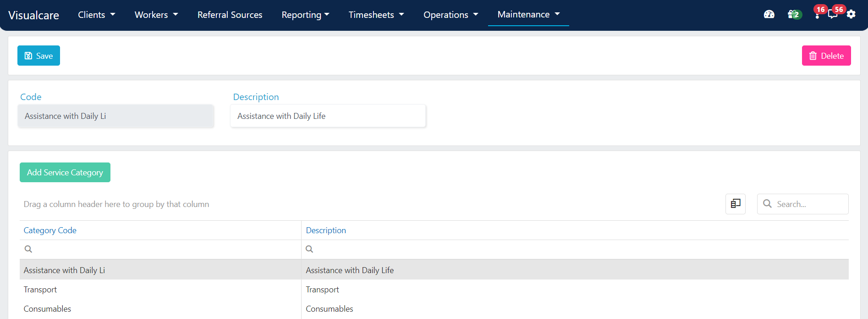Select the Transport category code cell
This screenshot has width=868, height=319.
(160, 289)
